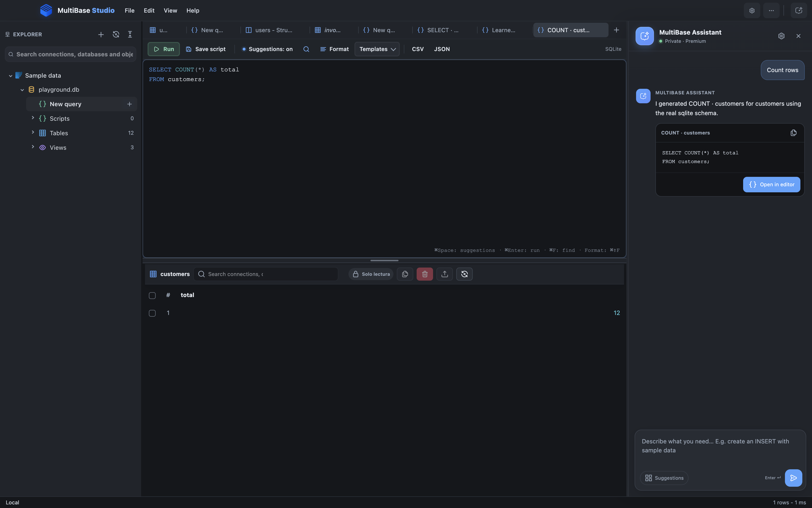Click the Local status bar entry
812x508 pixels.
[x=12, y=502]
